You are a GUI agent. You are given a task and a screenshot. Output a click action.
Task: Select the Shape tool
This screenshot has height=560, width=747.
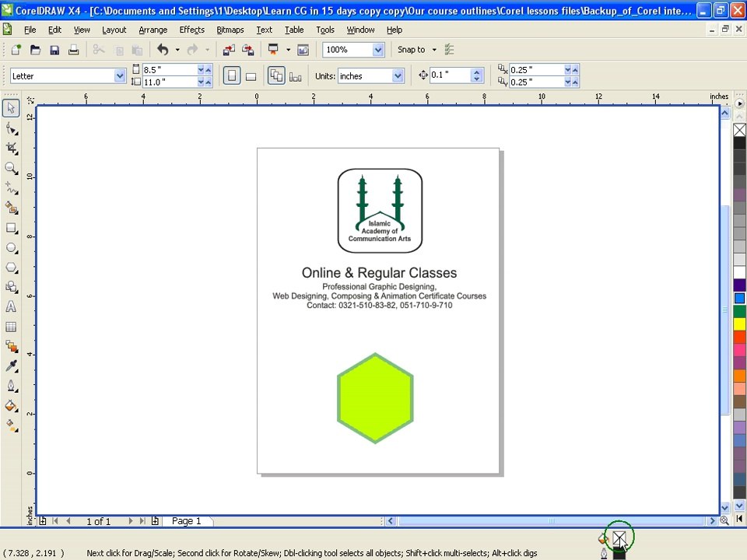click(x=11, y=128)
